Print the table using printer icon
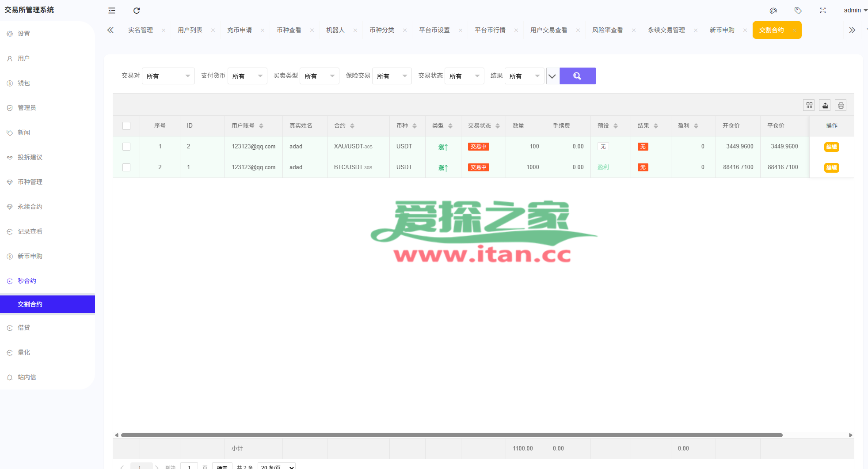Screen dimensions: 868x469 tap(841, 106)
